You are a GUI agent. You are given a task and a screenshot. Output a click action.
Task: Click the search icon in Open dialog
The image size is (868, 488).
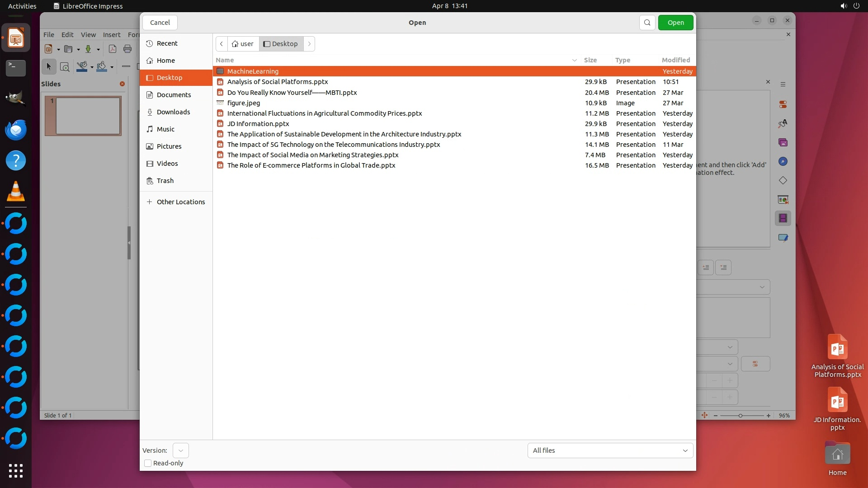pos(647,23)
